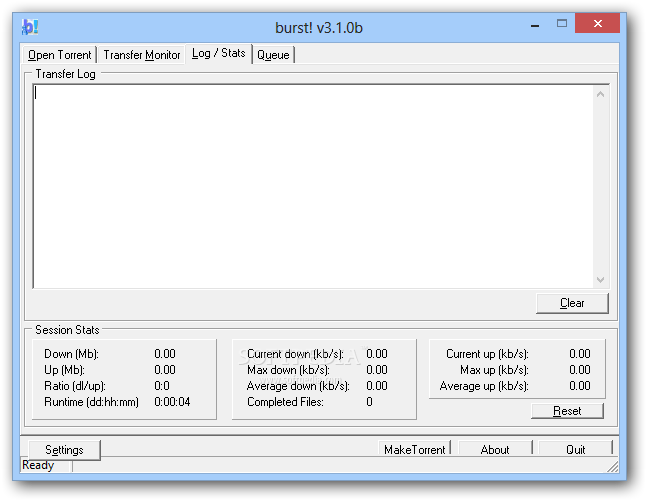The width and height of the screenshot is (647, 501).
Task: Click the log scrollbar up arrow
Action: (x=601, y=95)
